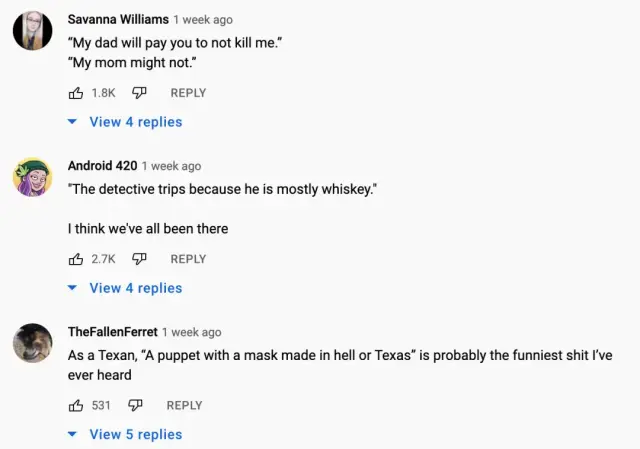
Task: Like TheFallenFerret's Texan comment
Action: (x=76, y=405)
